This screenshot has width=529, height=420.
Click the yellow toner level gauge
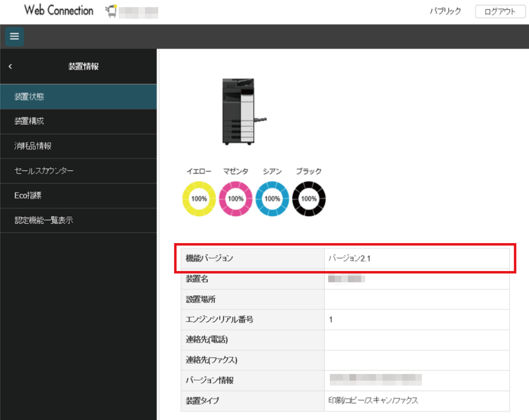point(199,199)
